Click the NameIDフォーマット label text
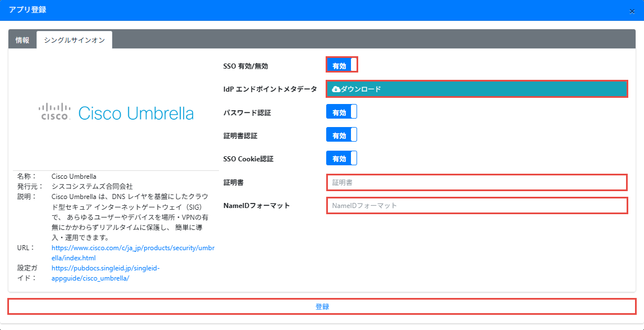 pos(257,205)
